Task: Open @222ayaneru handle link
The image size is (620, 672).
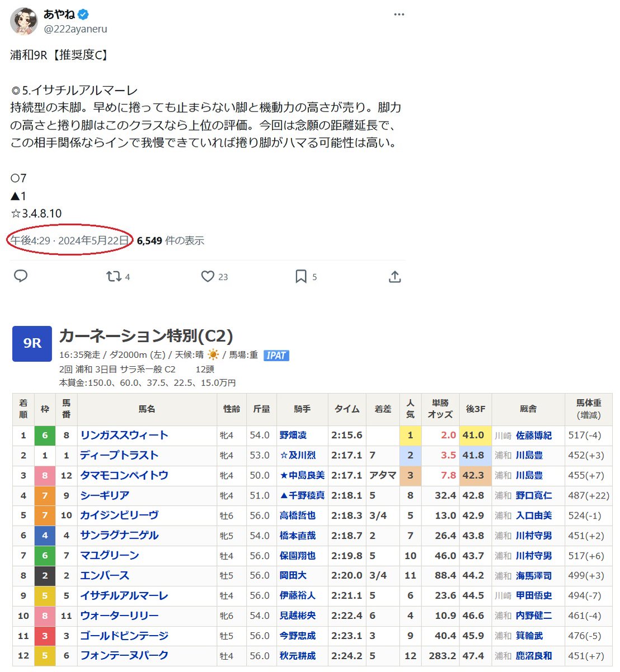Action: [76, 29]
